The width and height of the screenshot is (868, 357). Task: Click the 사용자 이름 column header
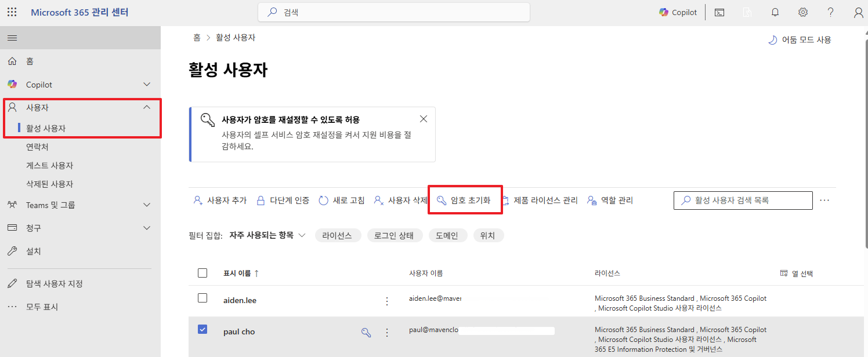point(426,274)
